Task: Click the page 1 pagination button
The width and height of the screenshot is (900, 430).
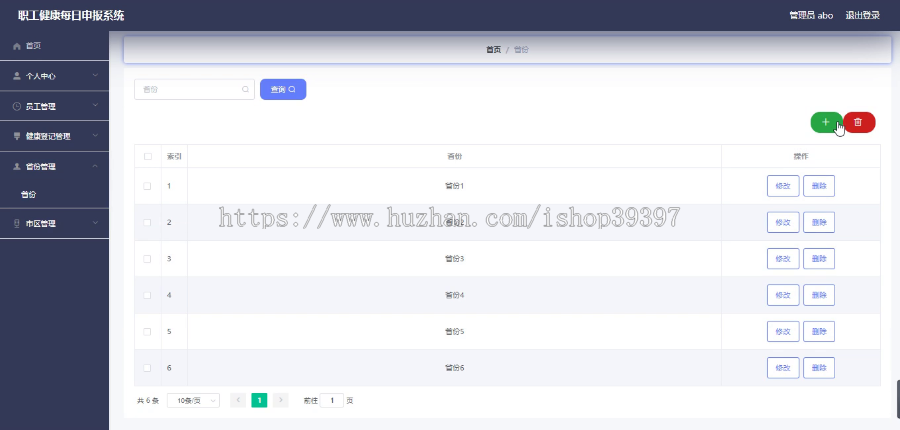Action: [259, 400]
